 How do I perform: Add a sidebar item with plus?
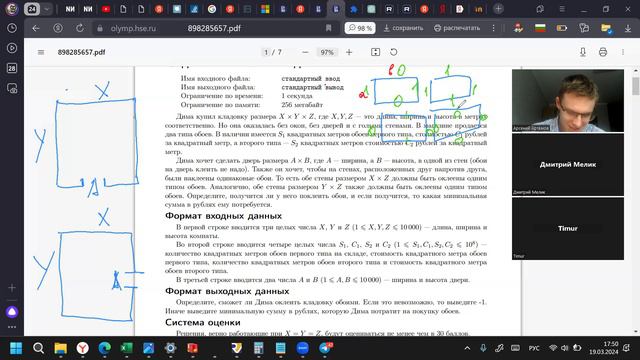(12, 288)
